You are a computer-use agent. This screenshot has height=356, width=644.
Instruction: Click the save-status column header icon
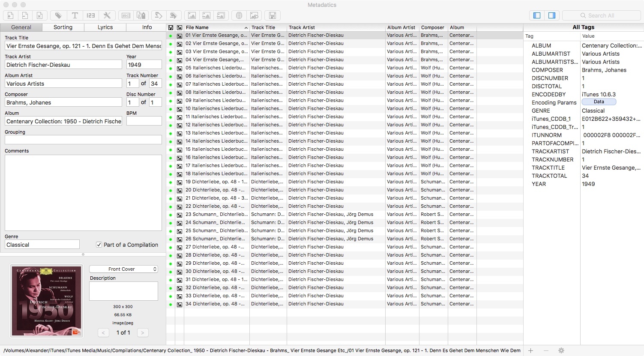coord(171,27)
